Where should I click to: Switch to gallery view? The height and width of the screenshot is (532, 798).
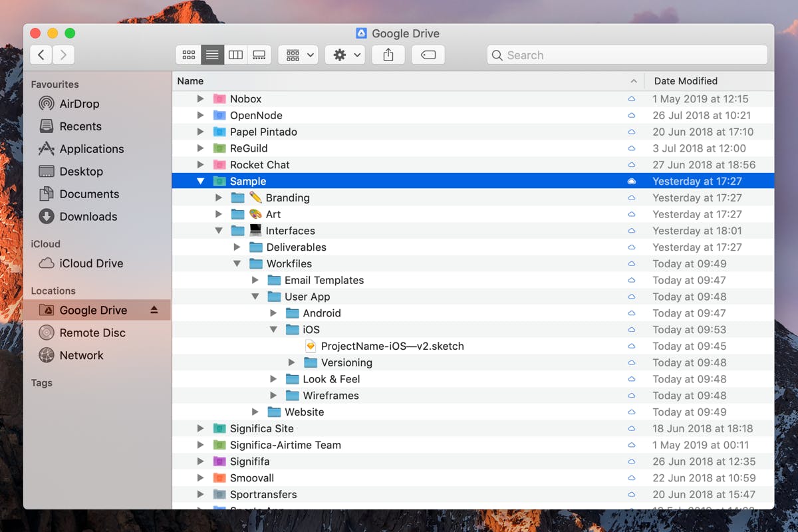[259, 55]
